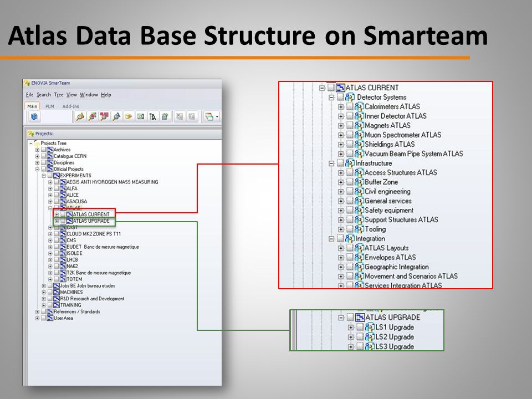
Task: Expand the ASACUSA tree node
Action: [50, 201]
